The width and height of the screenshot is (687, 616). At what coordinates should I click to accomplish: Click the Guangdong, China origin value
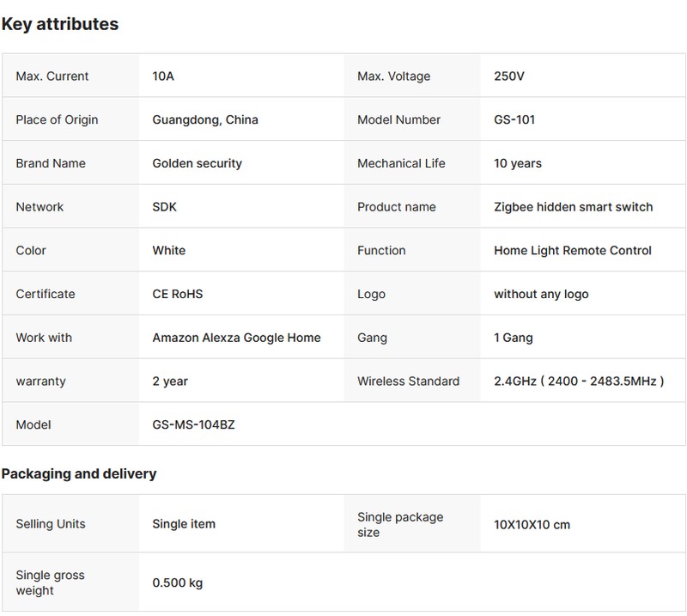(205, 120)
